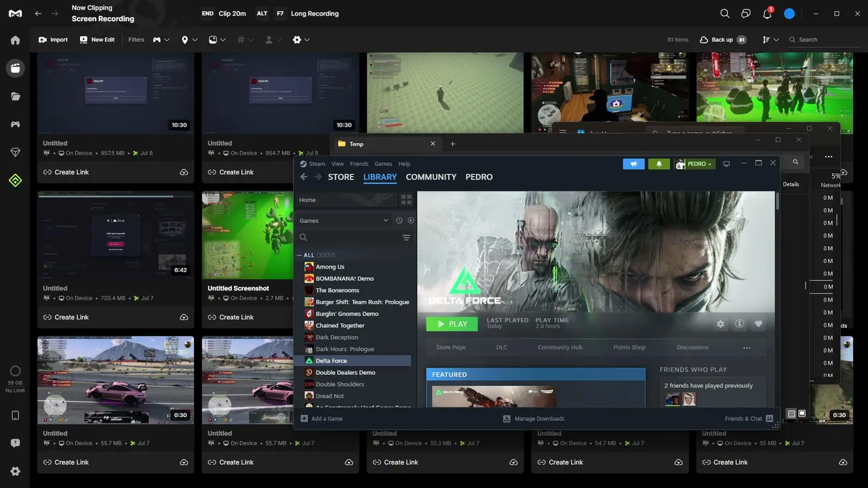Open the Friends menu in Steam
Screen dimensions: 868x488
point(359,164)
